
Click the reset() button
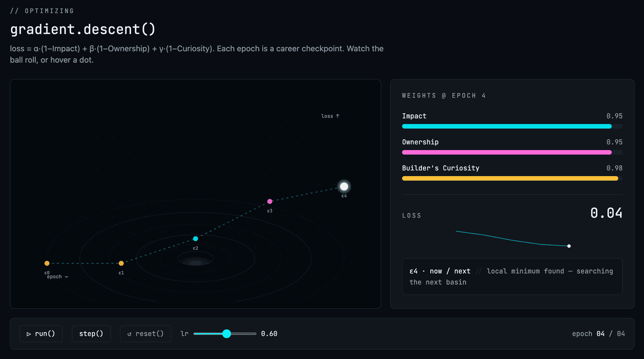point(146,334)
